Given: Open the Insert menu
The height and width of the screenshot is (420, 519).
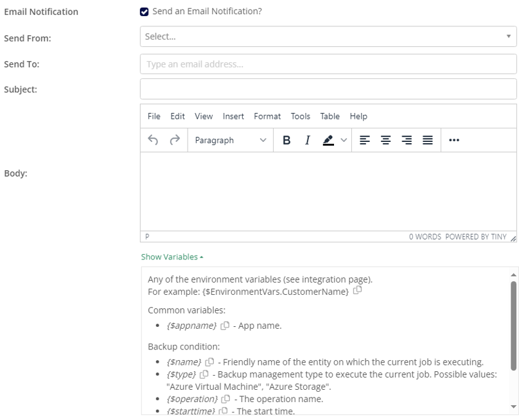Looking at the screenshot, I should 233,116.
